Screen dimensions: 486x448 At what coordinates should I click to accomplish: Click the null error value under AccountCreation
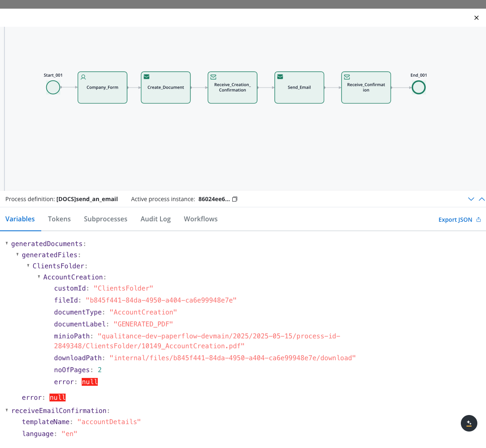(x=90, y=382)
